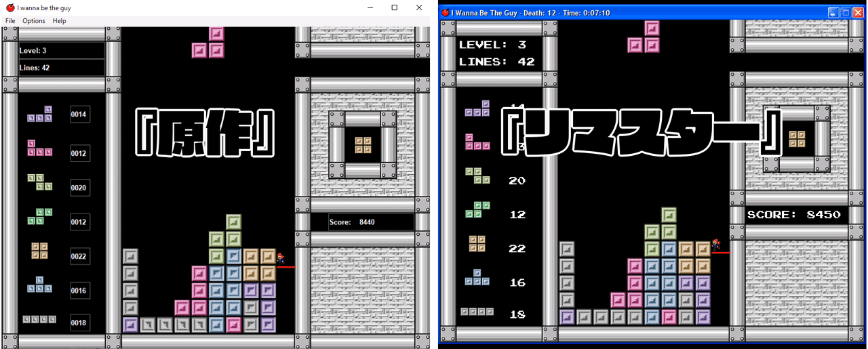Screen dimensions: 868x349
Task: Click the 22 count in remaster window
Action: pos(517,248)
